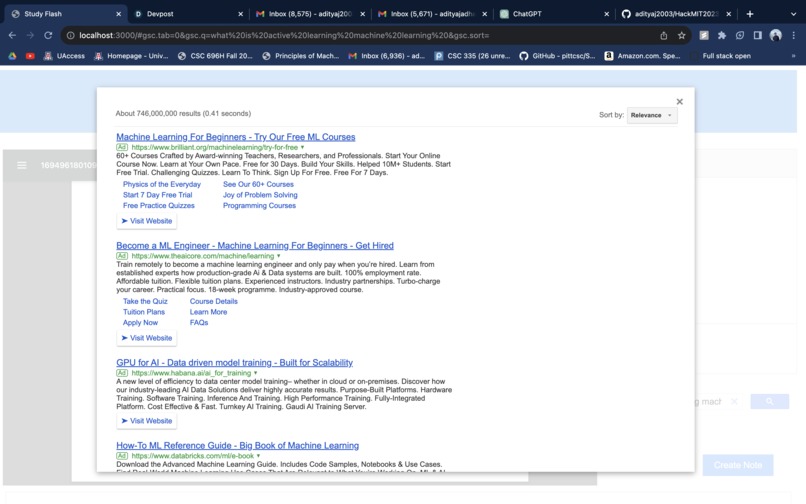Screen dimensions: 806x504
Task: Open the GitHub - pittcsc bookmark
Action: click(x=557, y=56)
